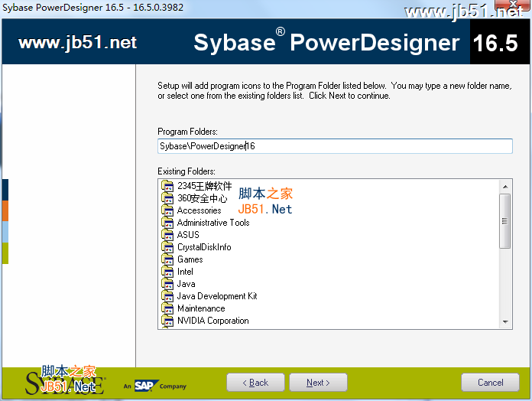532x401 pixels.
Task: Click the folder icon beside Administrative Tools
Action: [x=167, y=223]
